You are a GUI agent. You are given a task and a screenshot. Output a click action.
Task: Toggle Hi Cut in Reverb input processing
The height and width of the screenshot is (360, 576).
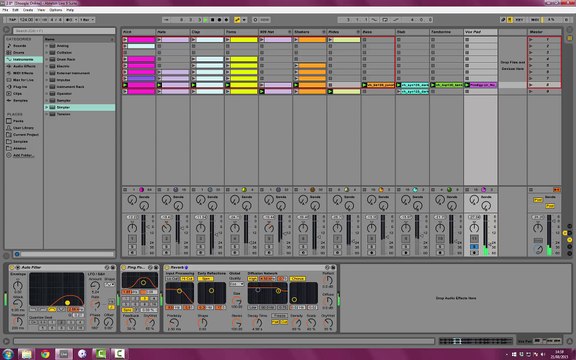click(x=187, y=279)
